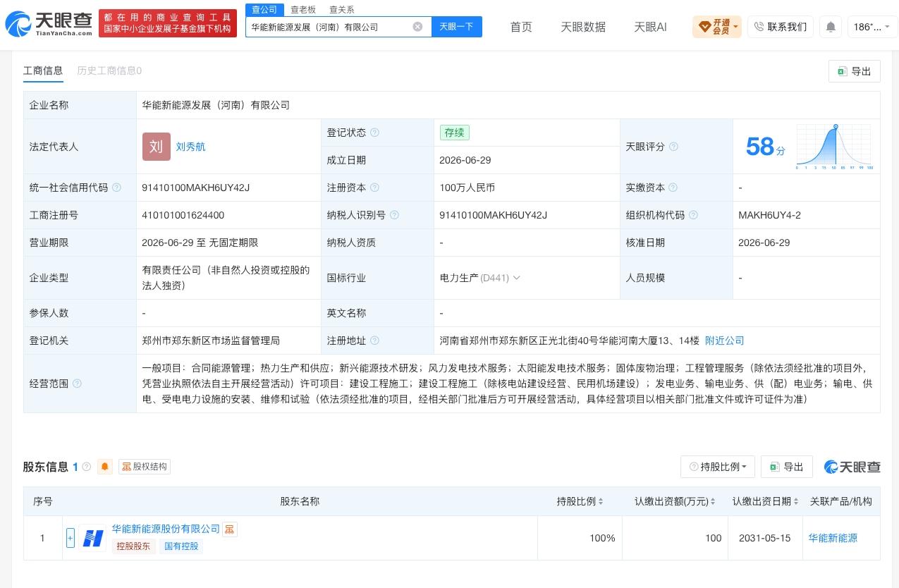The width and height of the screenshot is (899, 588).
Task: Click 注册资本 value 100万人民币
Action: (467, 188)
